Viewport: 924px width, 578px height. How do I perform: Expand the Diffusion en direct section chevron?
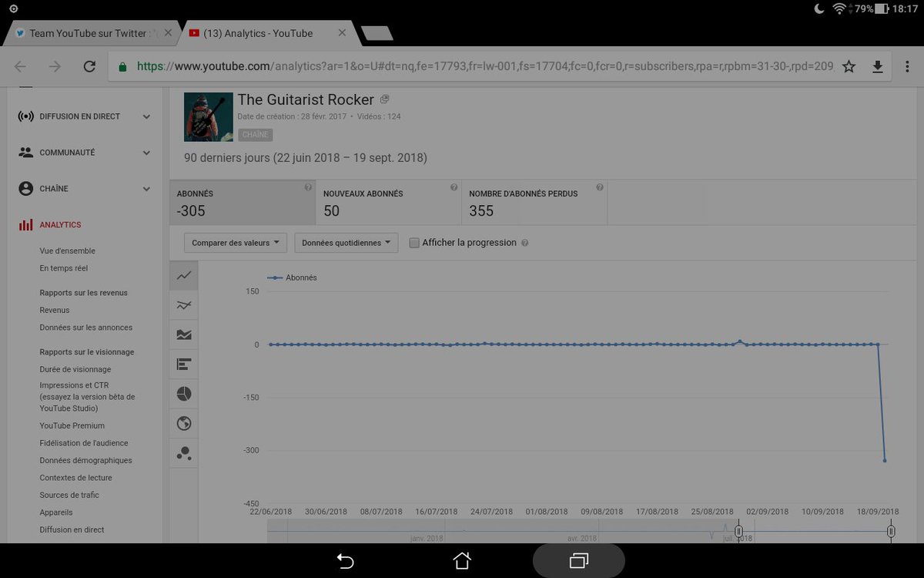pos(146,116)
